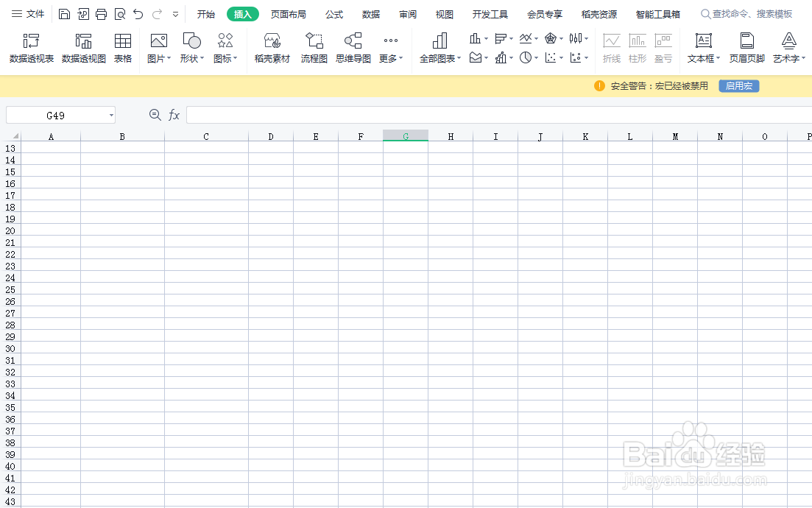Expand the name box dropdown arrow

109,115
